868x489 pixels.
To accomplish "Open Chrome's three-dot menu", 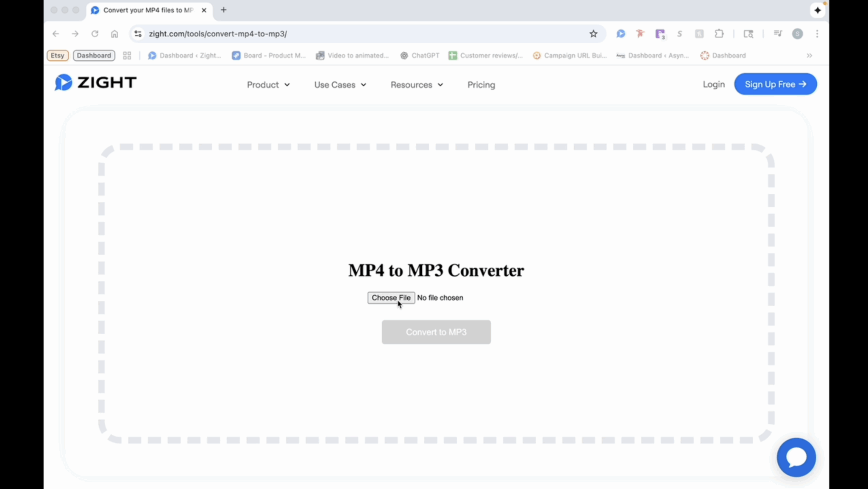I will click(816, 34).
